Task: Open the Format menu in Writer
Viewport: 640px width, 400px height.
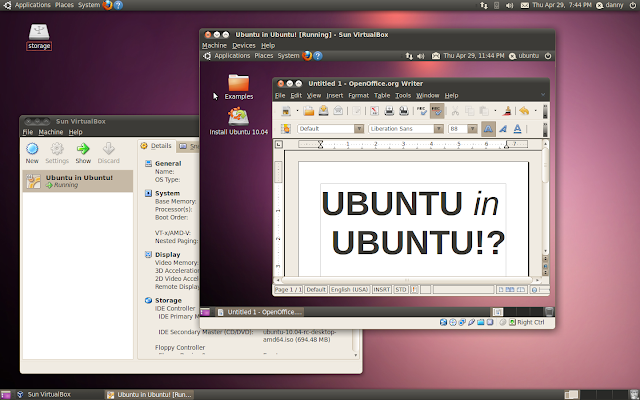Action: coord(358,96)
